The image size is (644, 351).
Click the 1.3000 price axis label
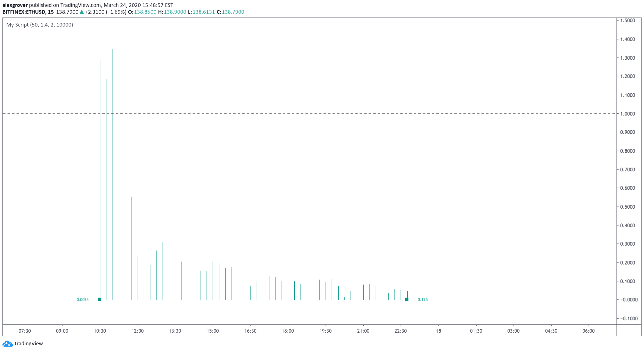[628, 58]
